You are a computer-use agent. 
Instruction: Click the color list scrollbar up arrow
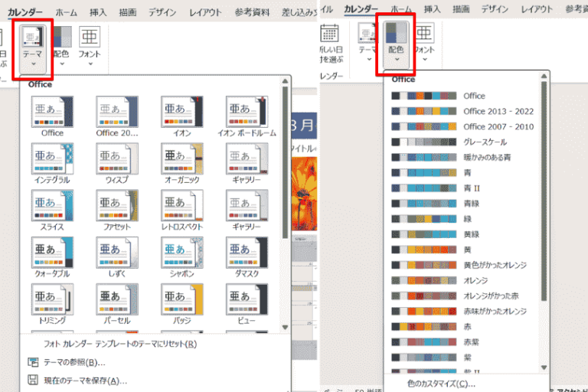point(544,77)
